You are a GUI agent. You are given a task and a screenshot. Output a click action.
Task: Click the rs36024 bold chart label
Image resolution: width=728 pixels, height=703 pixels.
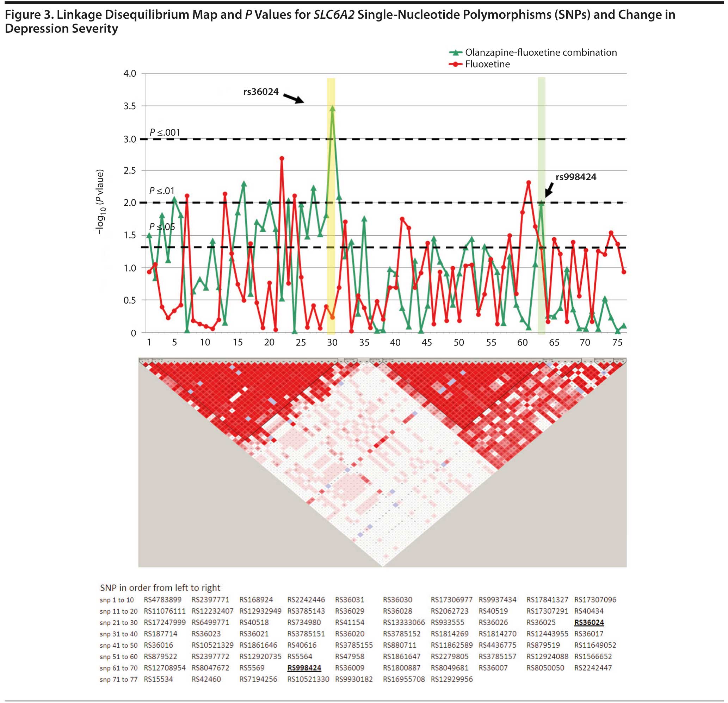tap(261, 92)
